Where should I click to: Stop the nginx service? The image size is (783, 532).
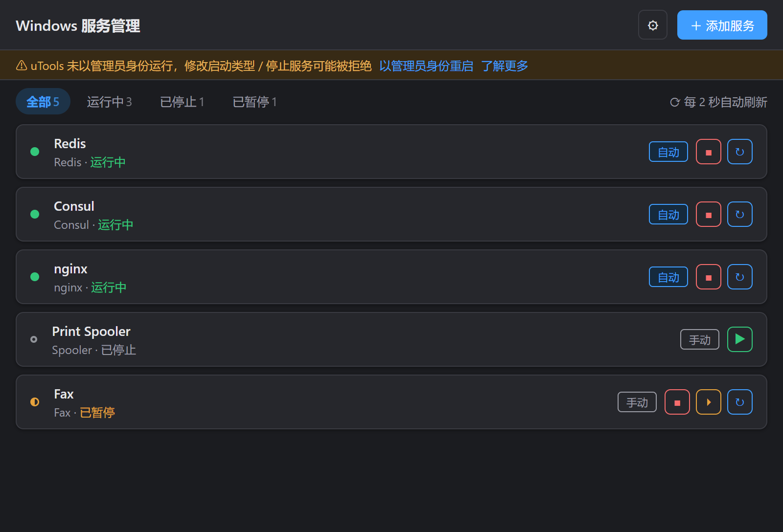coord(709,277)
